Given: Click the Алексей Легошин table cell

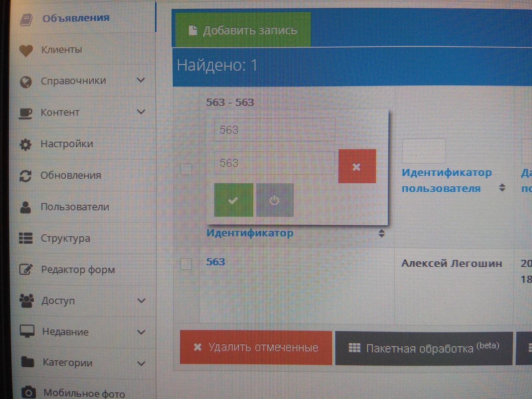Looking at the screenshot, I should [x=452, y=264].
